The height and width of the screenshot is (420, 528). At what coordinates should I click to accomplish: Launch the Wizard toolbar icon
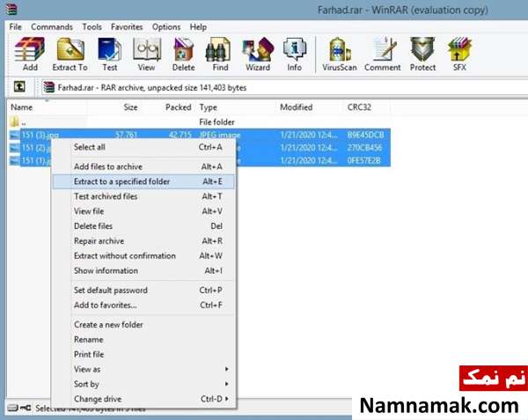258,54
